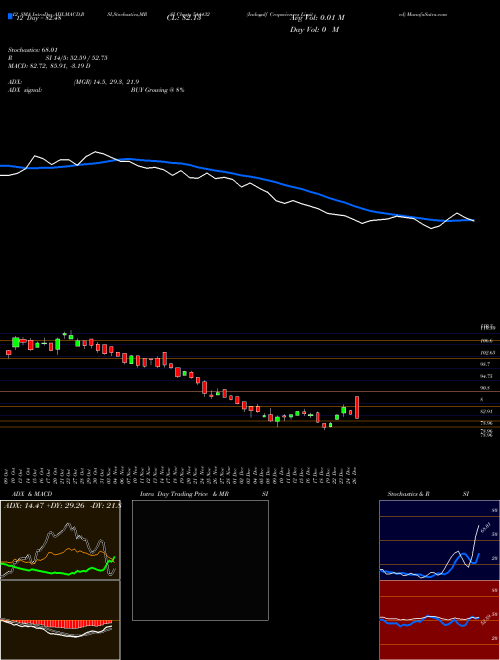Click the 'Stochastics: 68.01' reading
The image size is (500, 660).
tap(33, 50)
